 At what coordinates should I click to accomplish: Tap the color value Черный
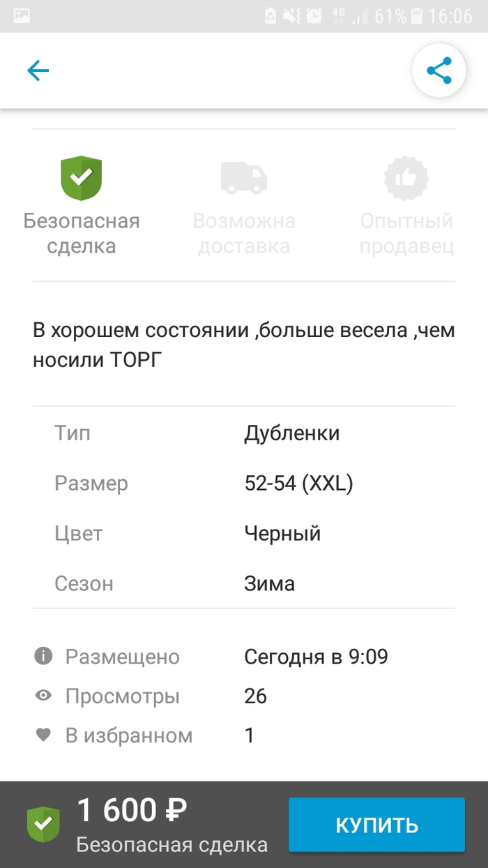click(x=282, y=534)
